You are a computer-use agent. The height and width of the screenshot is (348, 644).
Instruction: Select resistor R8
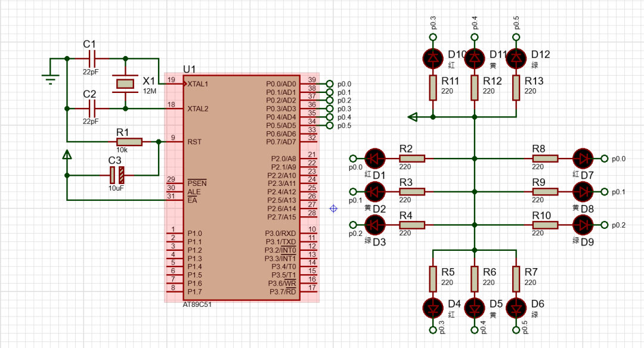(545, 159)
